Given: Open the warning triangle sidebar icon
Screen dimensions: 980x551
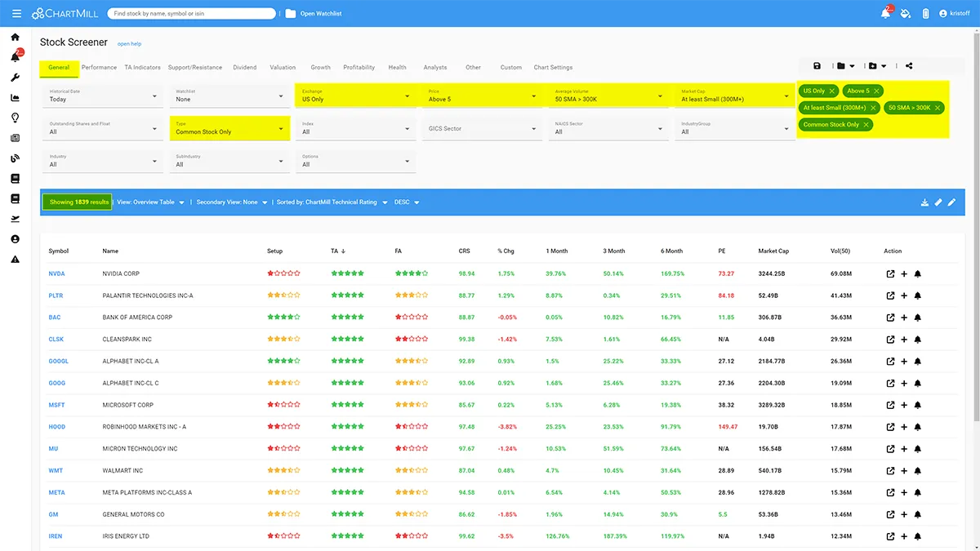Looking at the screenshot, I should pos(16,259).
